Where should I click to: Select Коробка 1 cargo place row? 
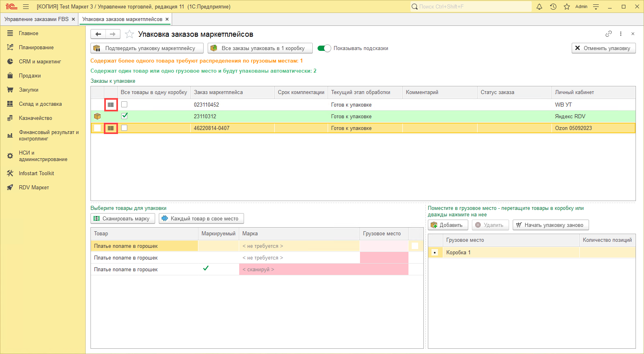click(458, 252)
